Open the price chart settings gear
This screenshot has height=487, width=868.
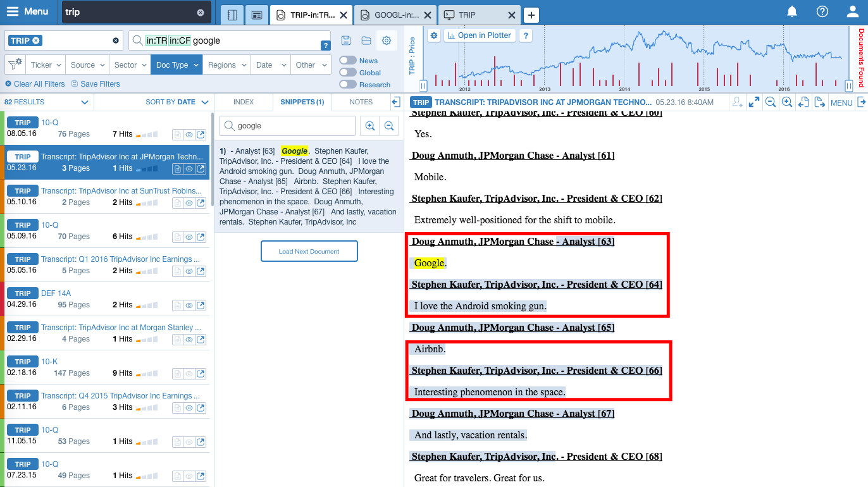click(434, 35)
